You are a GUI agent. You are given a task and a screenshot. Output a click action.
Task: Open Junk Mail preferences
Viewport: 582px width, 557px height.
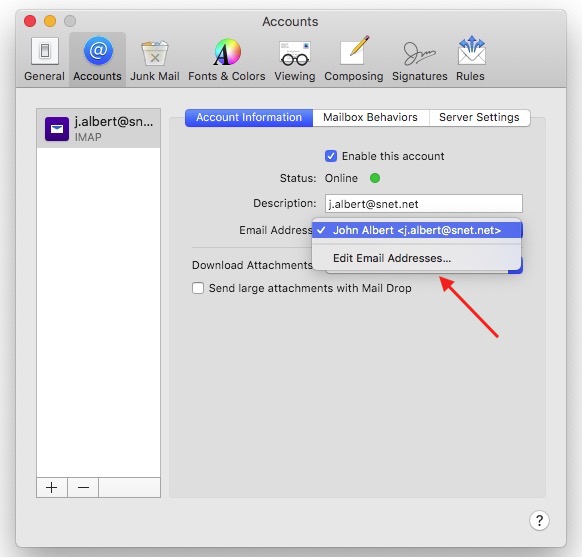coord(155,59)
